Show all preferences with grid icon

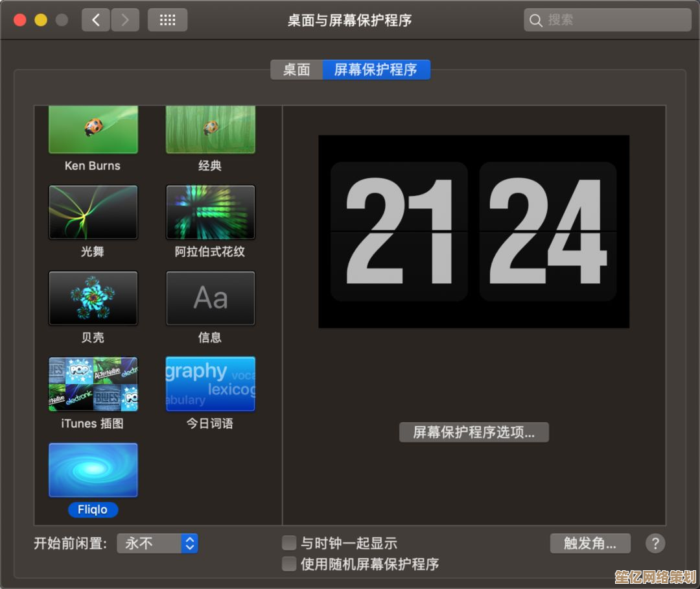(x=167, y=20)
